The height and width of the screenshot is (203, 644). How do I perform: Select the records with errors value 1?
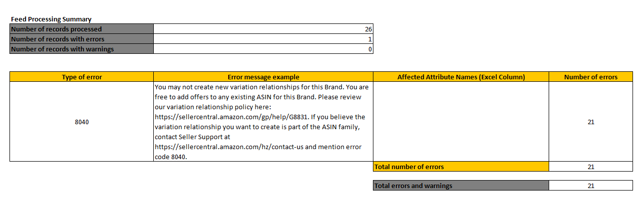pos(263,39)
